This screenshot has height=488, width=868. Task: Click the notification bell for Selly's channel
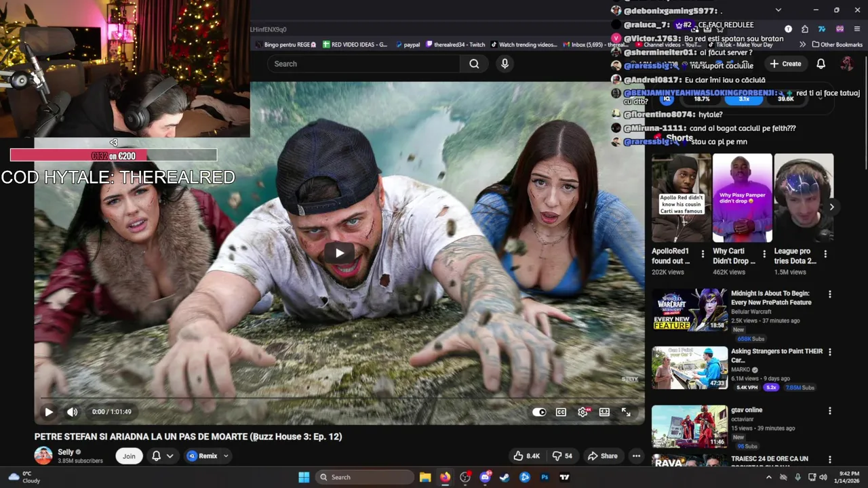click(156, 456)
